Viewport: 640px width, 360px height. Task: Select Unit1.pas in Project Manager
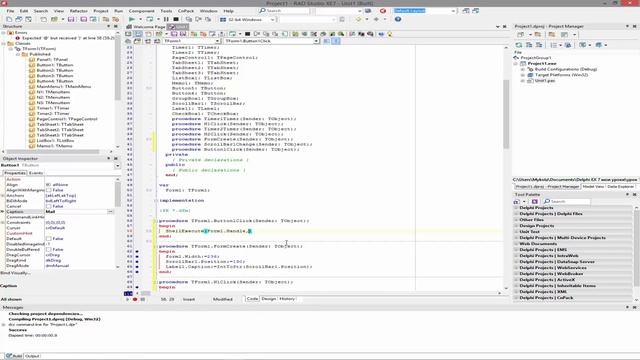click(544, 81)
